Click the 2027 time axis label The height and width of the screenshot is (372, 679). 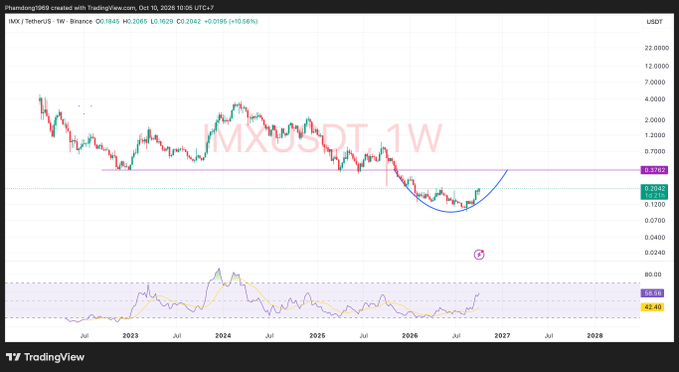click(502, 336)
